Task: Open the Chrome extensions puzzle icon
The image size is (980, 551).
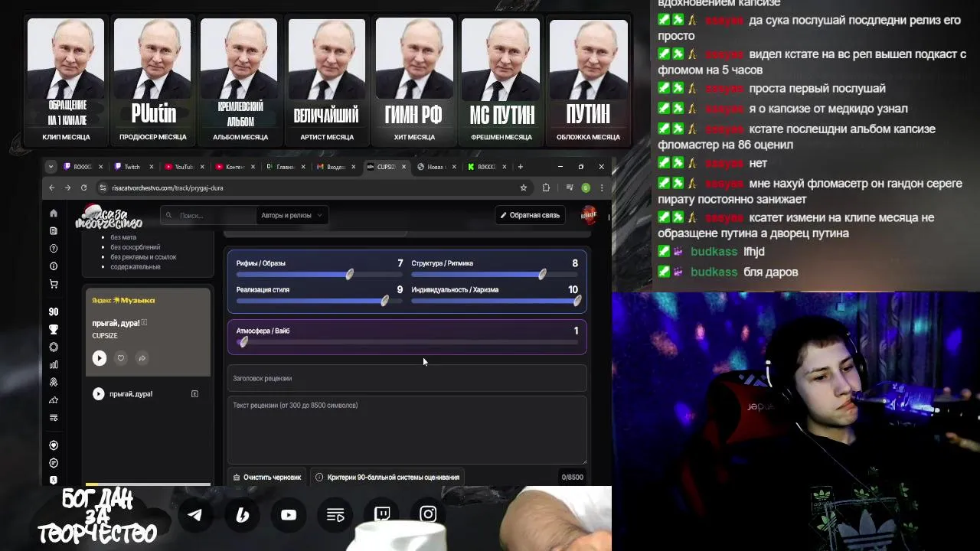Action: coord(546,187)
